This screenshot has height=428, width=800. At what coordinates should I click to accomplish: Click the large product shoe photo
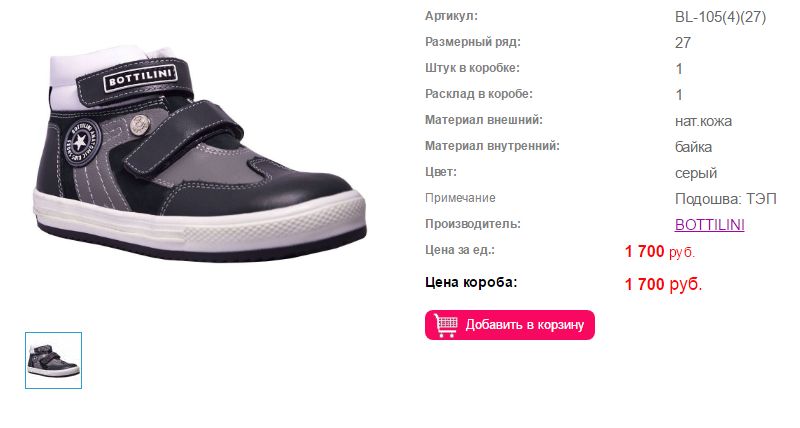tap(199, 156)
